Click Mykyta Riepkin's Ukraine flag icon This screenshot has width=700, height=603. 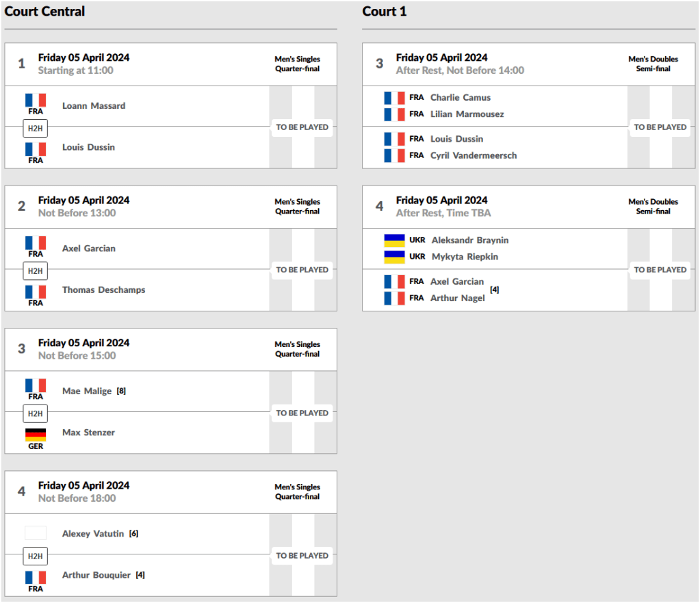point(394,257)
